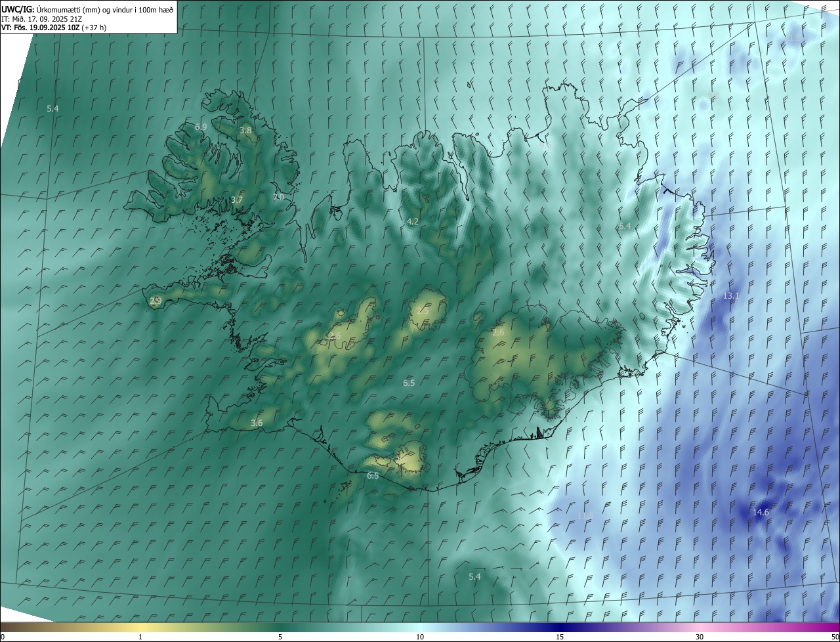Click the "14.6" value in the dark blue area
This screenshot has height=642, width=840.
[761, 513]
